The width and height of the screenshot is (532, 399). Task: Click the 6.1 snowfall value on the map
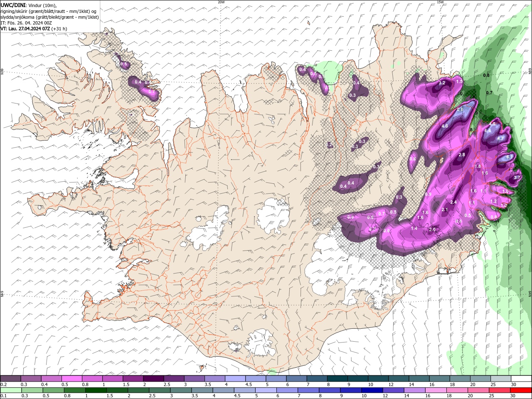(509, 157)
